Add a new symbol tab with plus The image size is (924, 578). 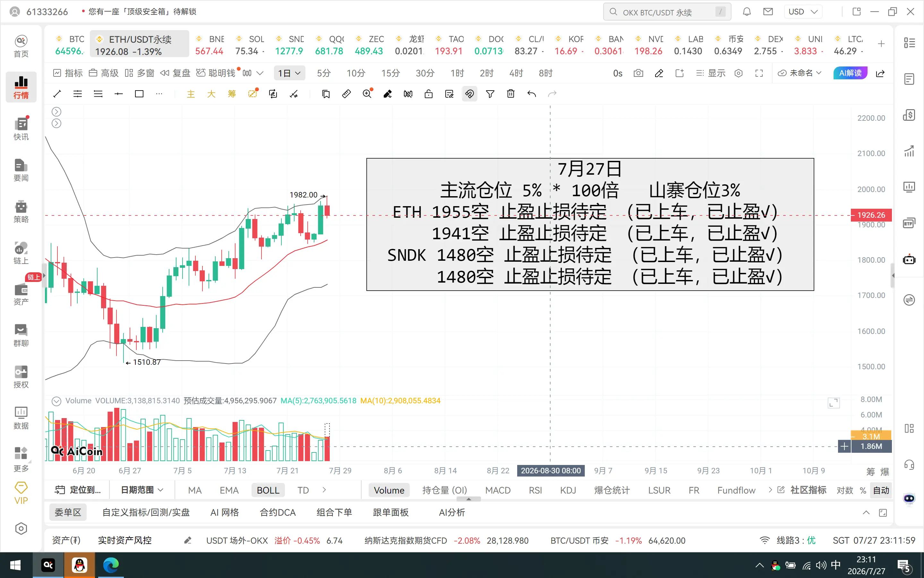pos(881,44)
